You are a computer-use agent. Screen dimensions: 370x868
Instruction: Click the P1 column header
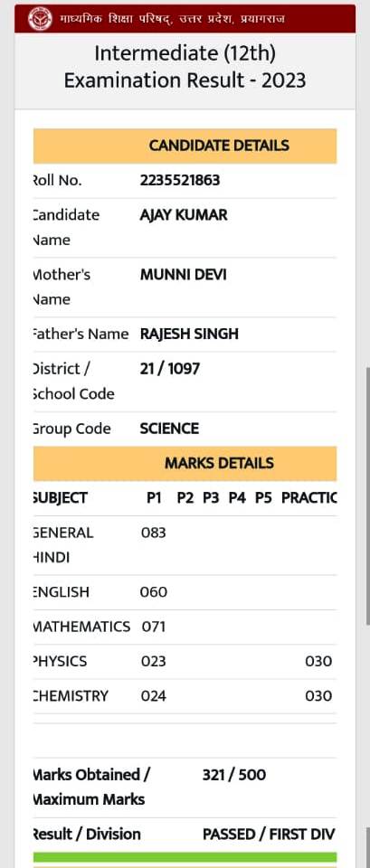(x=154, y=498)
